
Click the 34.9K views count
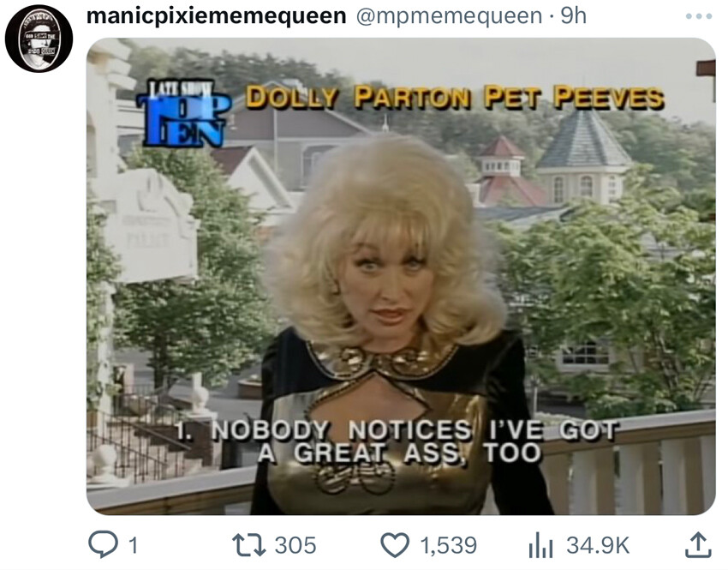point(598,545)
